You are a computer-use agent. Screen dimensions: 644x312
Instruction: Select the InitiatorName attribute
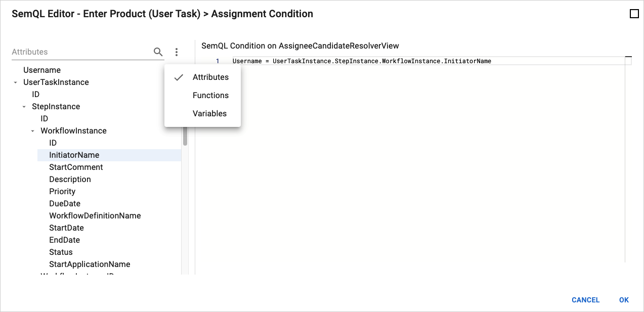[x=74, y=155]
